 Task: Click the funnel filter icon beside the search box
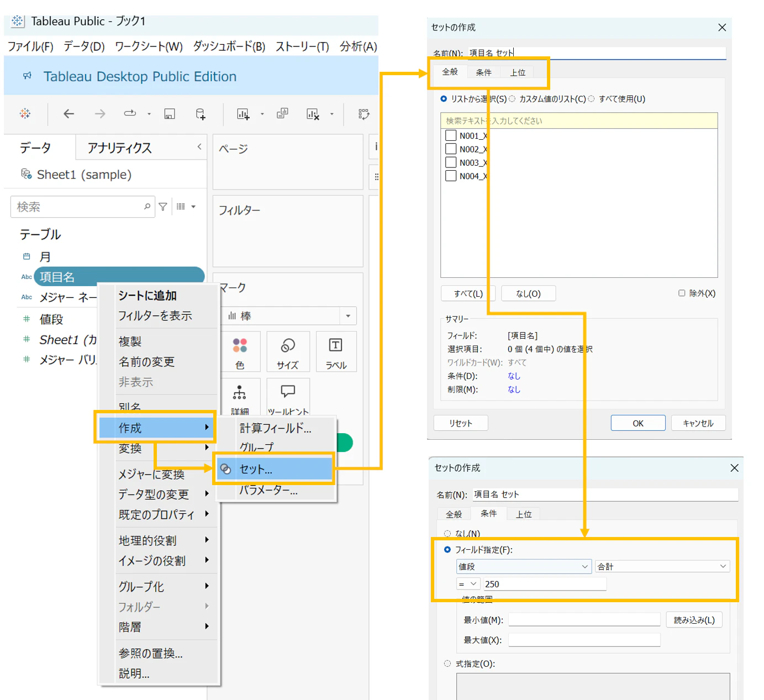point(163,207)
